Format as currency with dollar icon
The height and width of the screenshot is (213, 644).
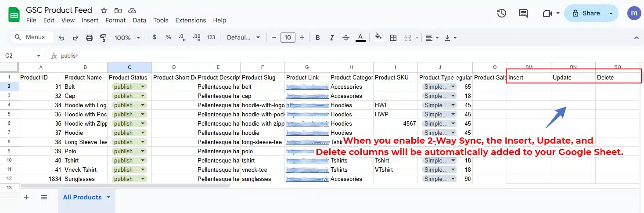[155, 38]
